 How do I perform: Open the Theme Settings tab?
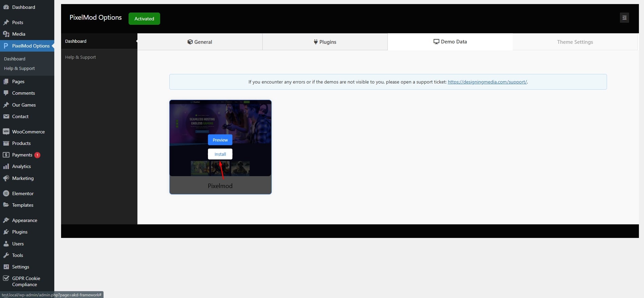575,42
